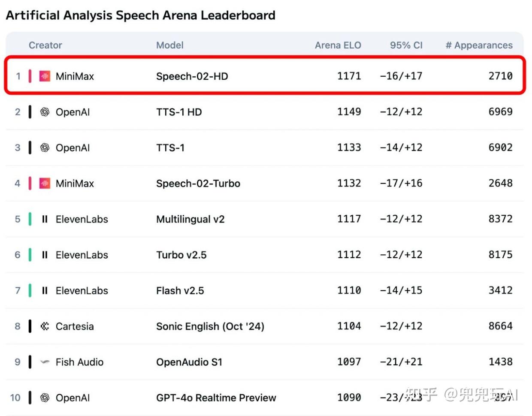The image size is (532, 416).
Task: Open the Sonic English (Oct '24) model
Action: click(210, 326)
